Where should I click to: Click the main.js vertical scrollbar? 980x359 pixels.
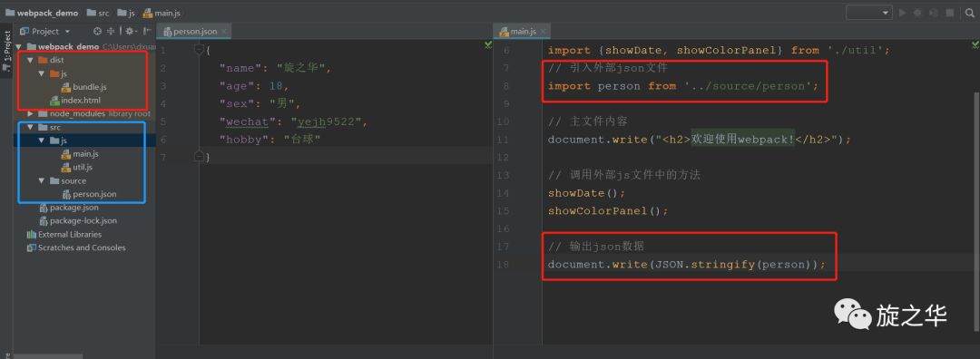[976, 212]
